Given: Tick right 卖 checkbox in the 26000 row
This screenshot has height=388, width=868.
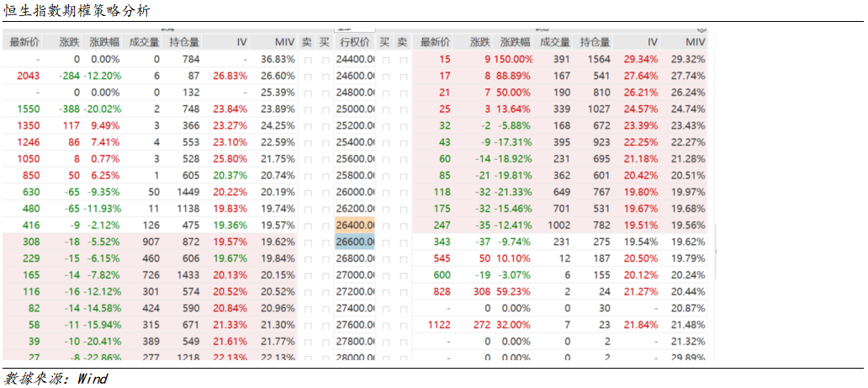Looking at the screenshot, I should pos(404,192).
